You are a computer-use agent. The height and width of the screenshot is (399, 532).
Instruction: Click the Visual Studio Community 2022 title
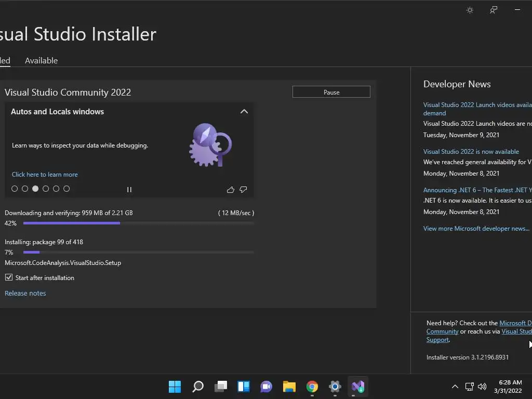pos(68,92)
